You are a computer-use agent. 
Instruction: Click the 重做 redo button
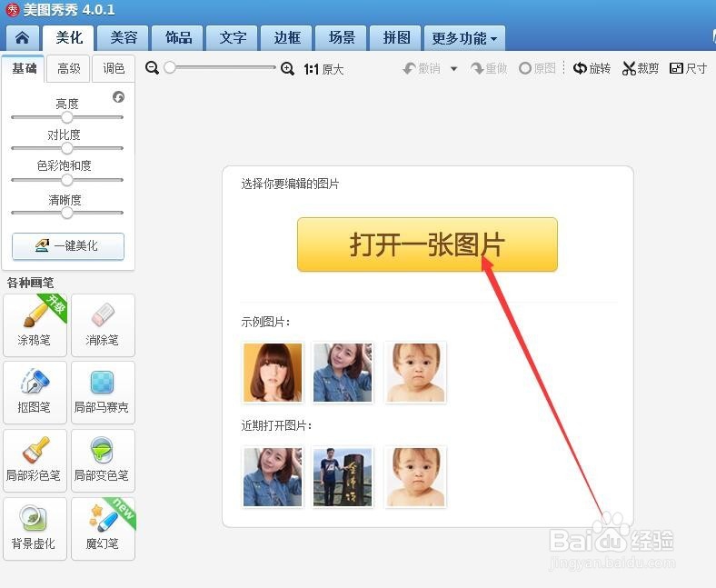[489, 68]
